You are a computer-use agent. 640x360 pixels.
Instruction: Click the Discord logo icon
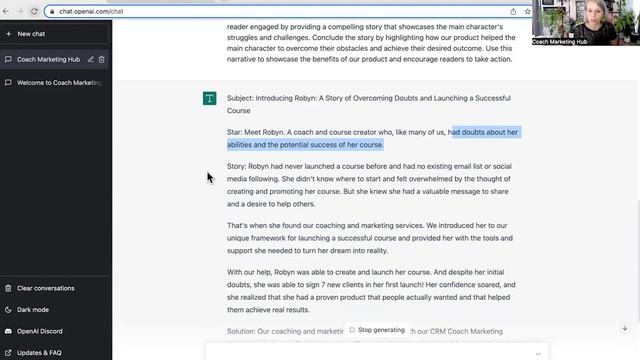(8, 331)
